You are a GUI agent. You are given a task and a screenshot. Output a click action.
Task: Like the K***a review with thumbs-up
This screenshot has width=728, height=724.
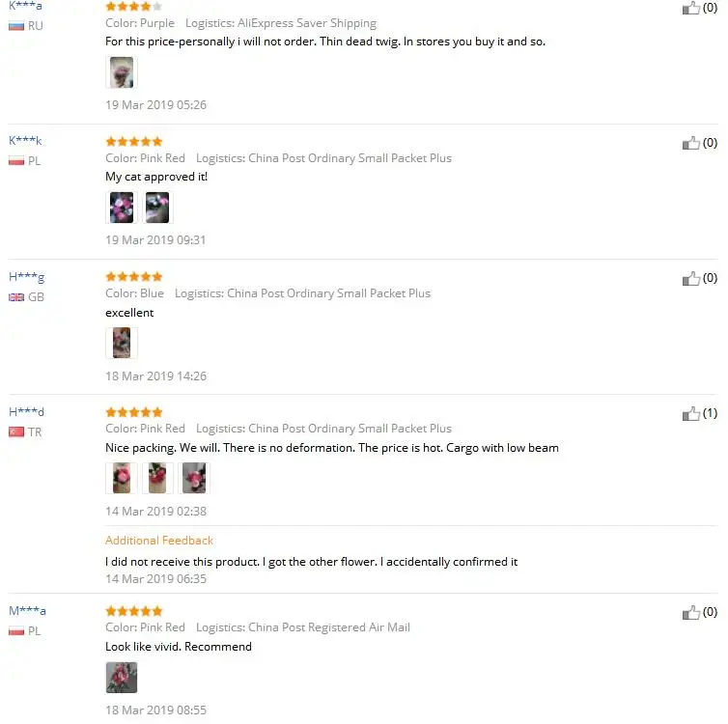690,8
